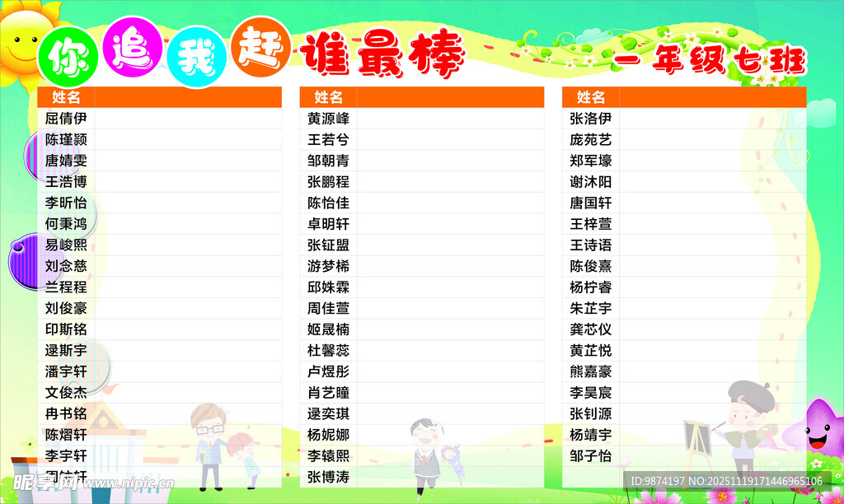The width and height of the screenshot is (844, 504).
Task: Click the name 杜馨蕊
Action: [x=328, y=350]
